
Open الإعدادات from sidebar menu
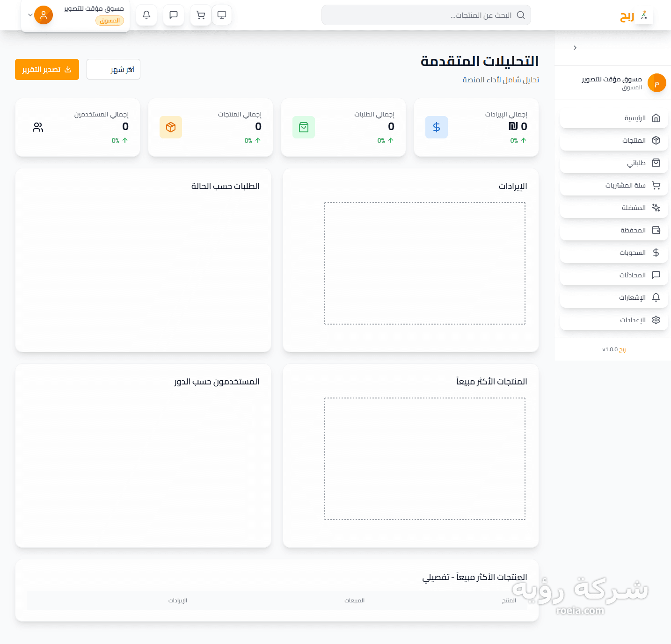tap(614, 320)
